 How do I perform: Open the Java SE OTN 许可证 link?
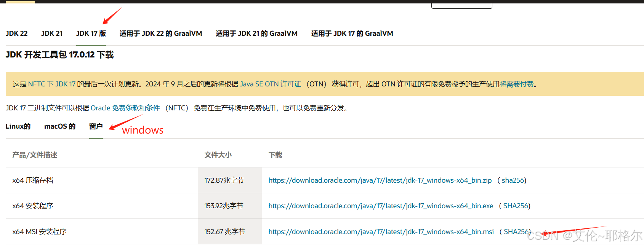tap(270, 84)
